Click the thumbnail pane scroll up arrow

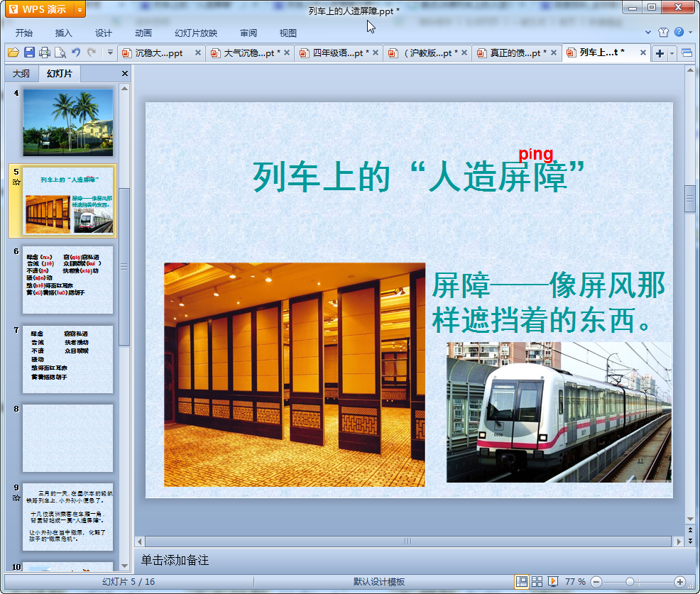pyautogui.click(x=124, y=89)
